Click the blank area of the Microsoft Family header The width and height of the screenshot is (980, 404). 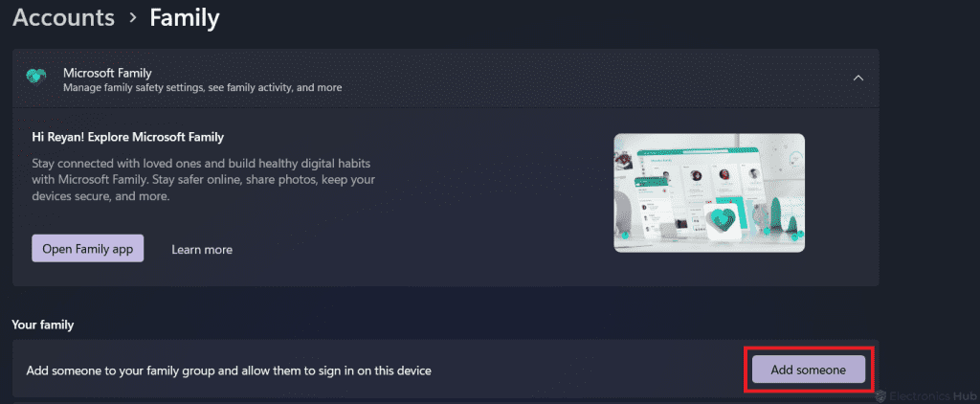pos(574,79)
